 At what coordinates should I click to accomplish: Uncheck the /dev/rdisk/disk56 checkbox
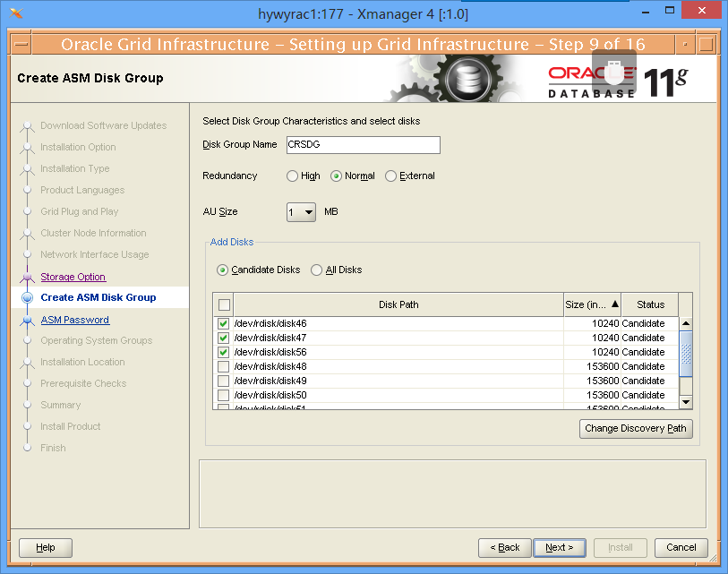pyautogui.click(x=223, y=353)
